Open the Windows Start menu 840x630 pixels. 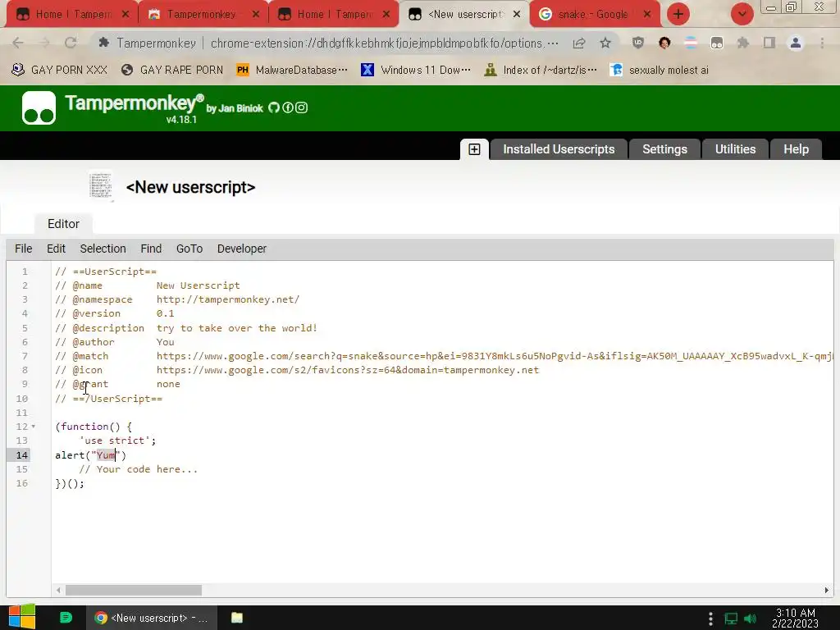coord(22,617)
